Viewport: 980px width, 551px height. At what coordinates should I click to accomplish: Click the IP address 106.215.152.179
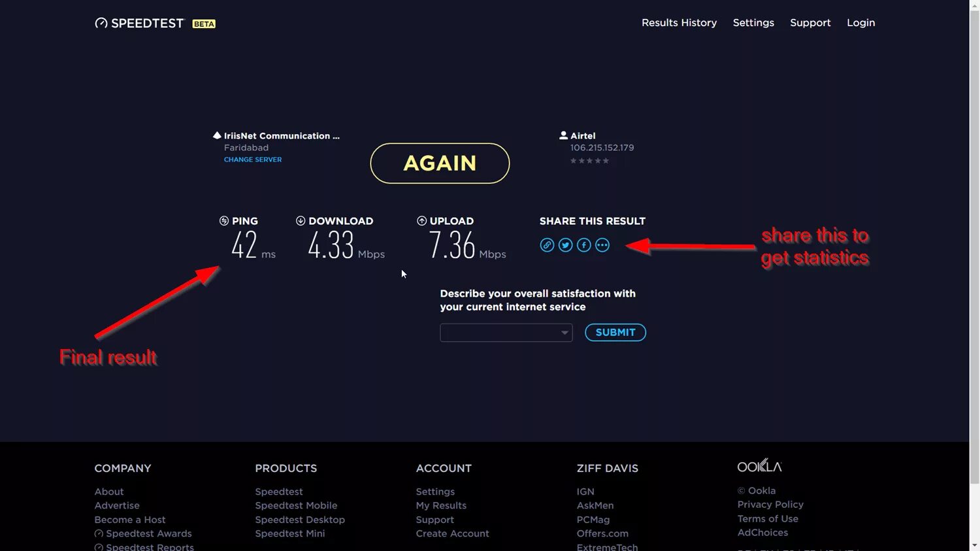tap(602, 148)
